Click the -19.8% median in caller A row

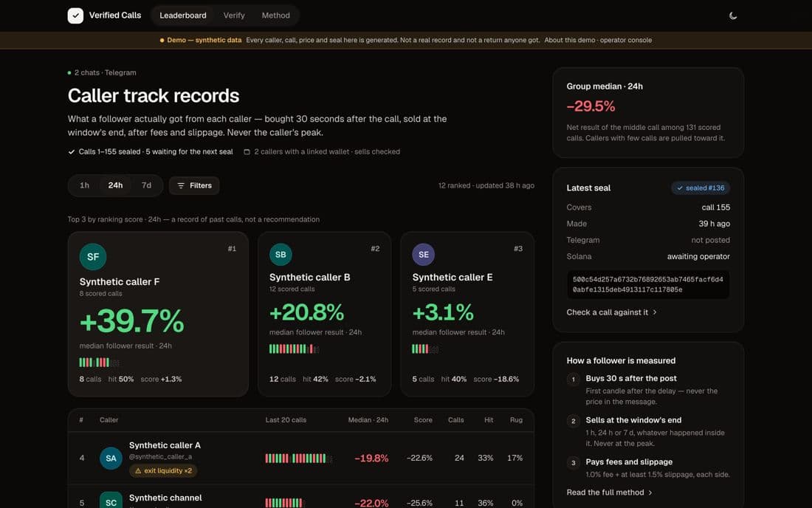[371, 459]
